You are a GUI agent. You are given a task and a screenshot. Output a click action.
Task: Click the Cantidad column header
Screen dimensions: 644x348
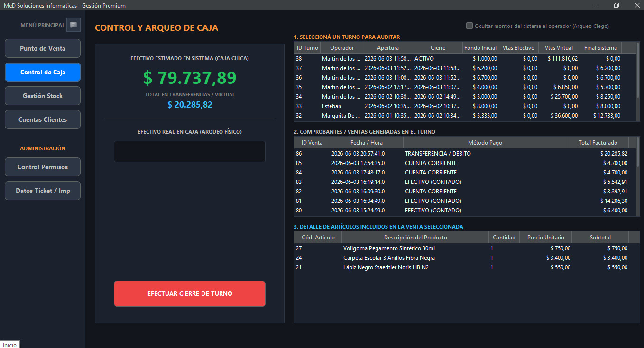click(504, 238)
